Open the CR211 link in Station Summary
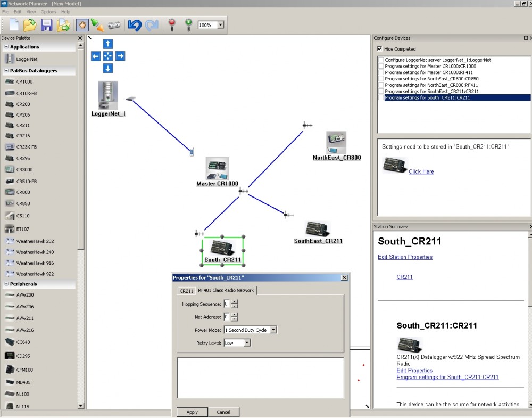The height and width of the screenshot is (418, 532). [404, 277]
